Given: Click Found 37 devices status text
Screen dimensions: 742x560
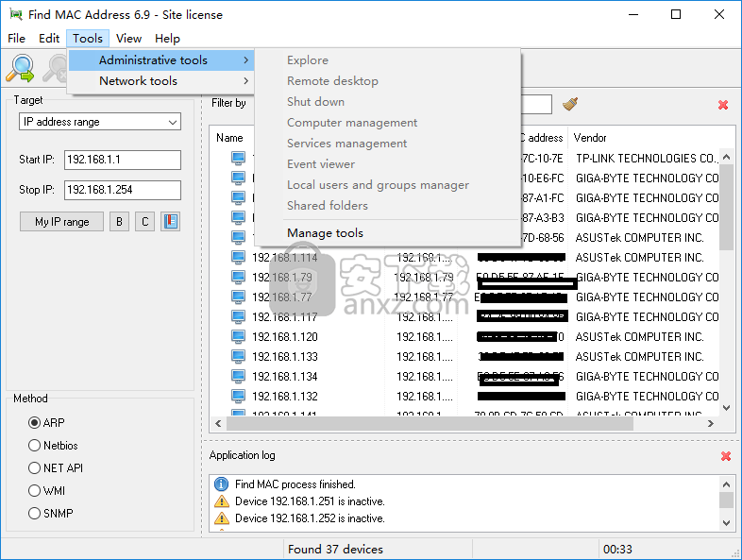Looking at the screenshot, I should click(335, 549).
